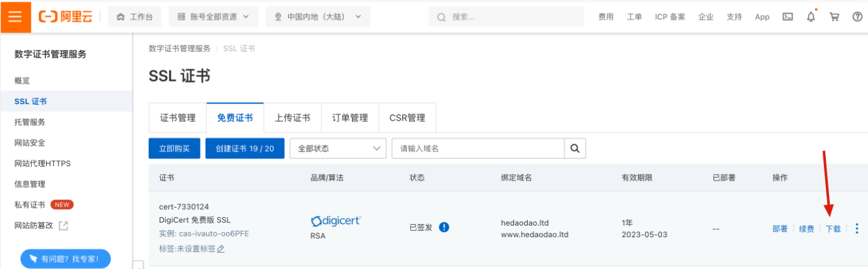The image size is (868, 269).
Task: Open the shopping cart
Action: tap(834, 17)
